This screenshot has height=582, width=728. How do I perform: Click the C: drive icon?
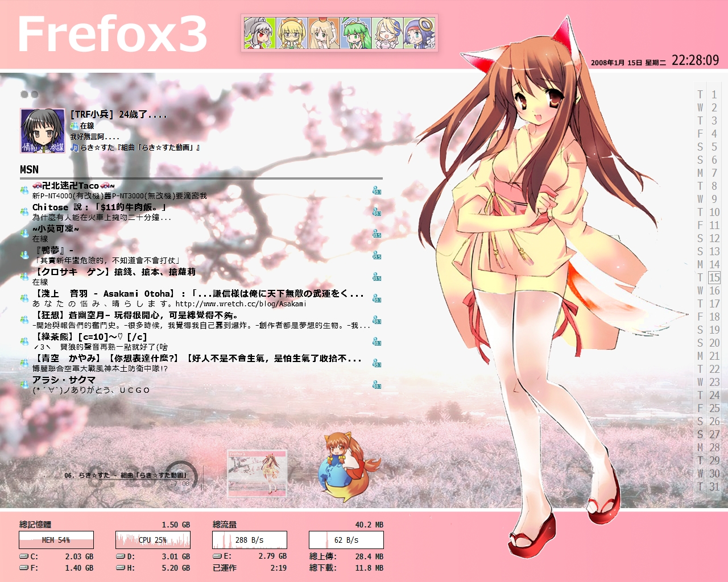point(24,557)
